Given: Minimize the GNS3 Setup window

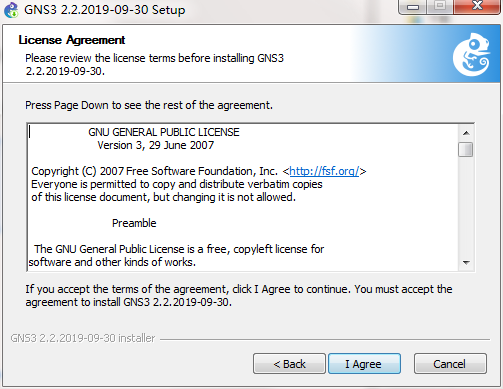Looking at the screenshot, I should 413,7.
